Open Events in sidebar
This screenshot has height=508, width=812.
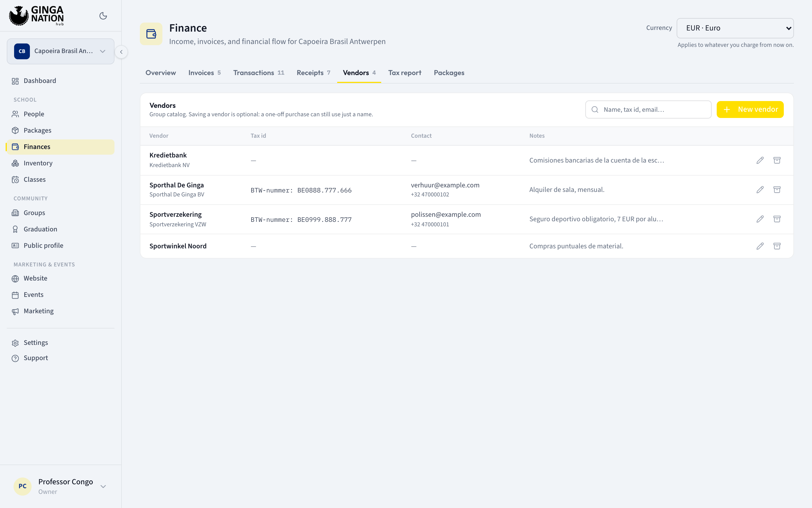pyautogui.click(x=60, y=295)
